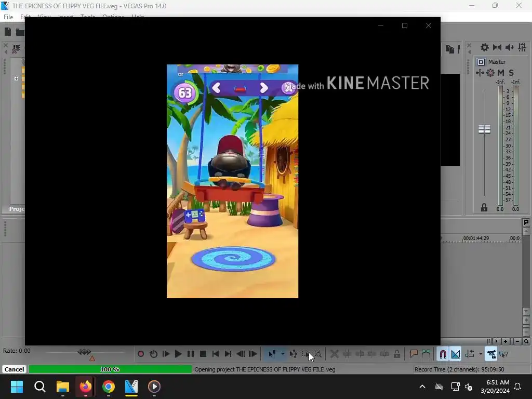Click the Trim icon next to Delete

coord(347,354)
